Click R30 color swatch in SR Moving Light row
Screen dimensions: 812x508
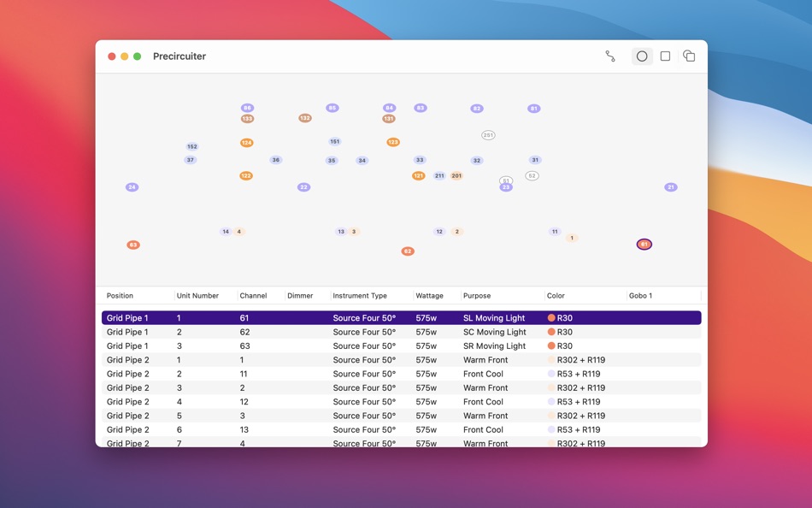coord(551,346)
